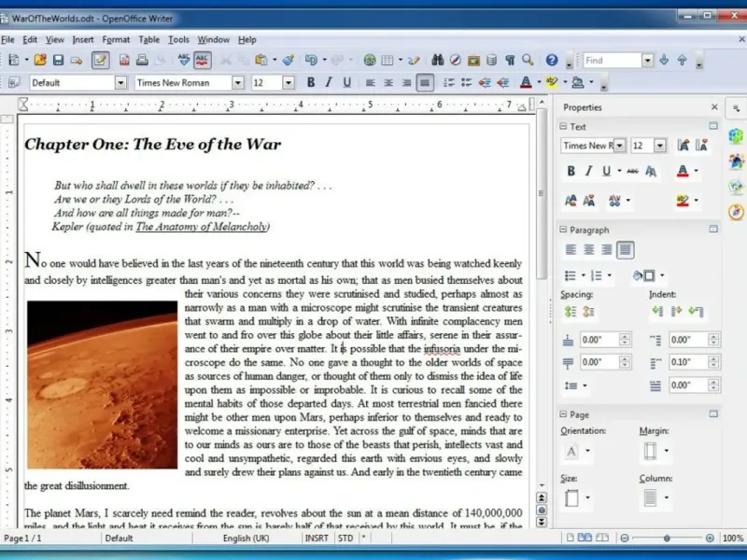
Task: Click INSRT insert mode in status bar
Action: [317, 539]
